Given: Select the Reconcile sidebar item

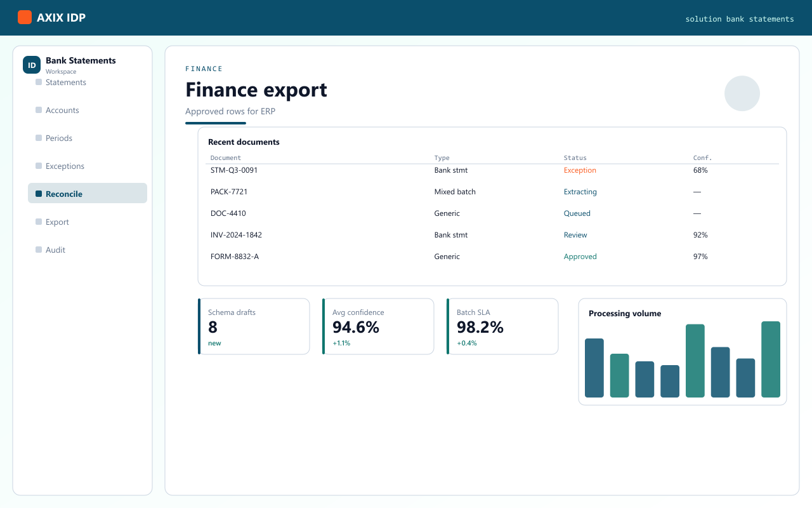Looking at the screenshot, I should 88,193.
